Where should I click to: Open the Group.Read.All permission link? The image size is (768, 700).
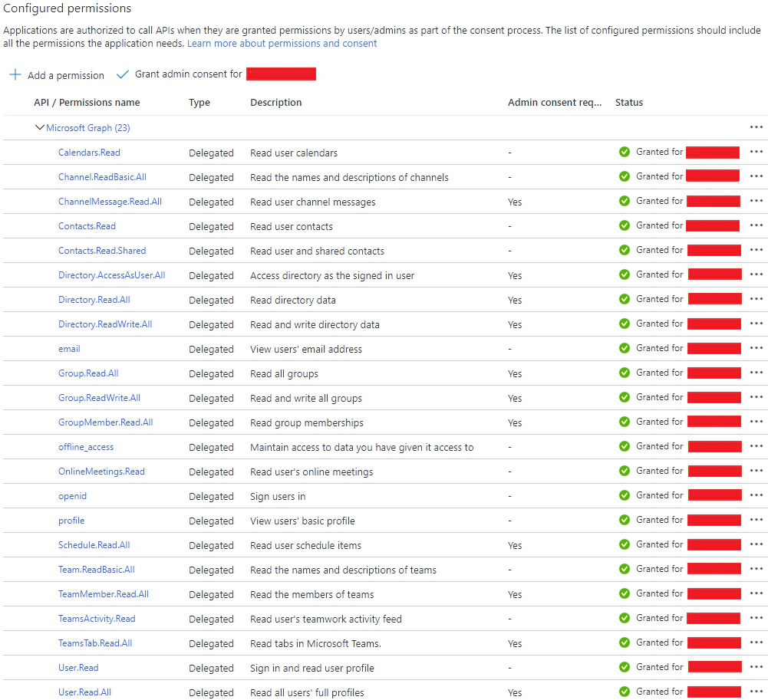88,373
